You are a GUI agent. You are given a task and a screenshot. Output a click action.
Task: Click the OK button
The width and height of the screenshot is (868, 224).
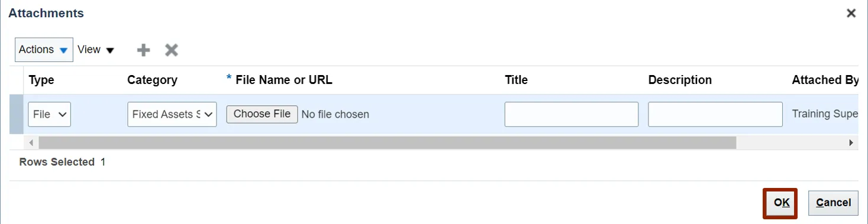pos(781,203)
